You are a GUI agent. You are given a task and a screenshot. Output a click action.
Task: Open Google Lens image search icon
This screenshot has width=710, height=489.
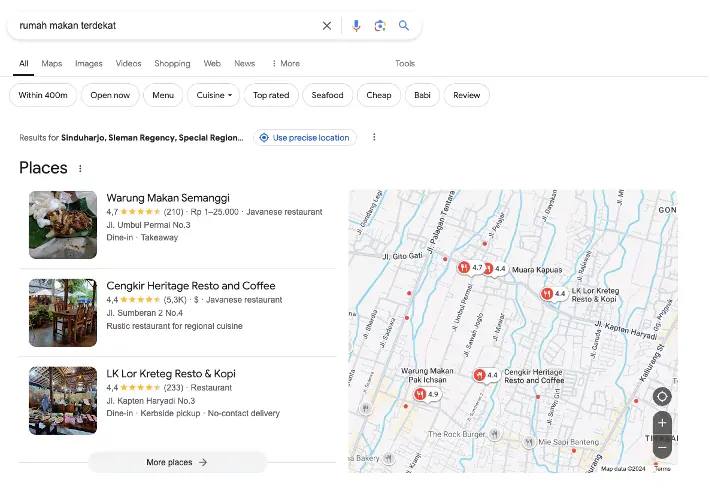pyautogui.click(x=380, y=26)
